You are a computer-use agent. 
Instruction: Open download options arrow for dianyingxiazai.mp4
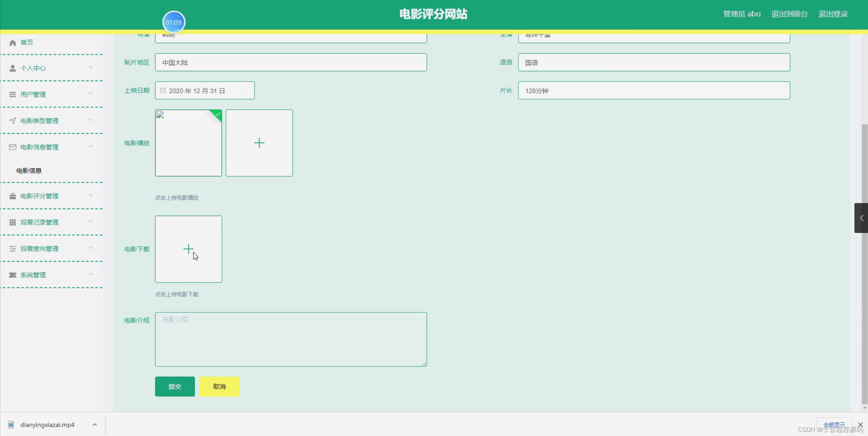(x=95, y=425)
